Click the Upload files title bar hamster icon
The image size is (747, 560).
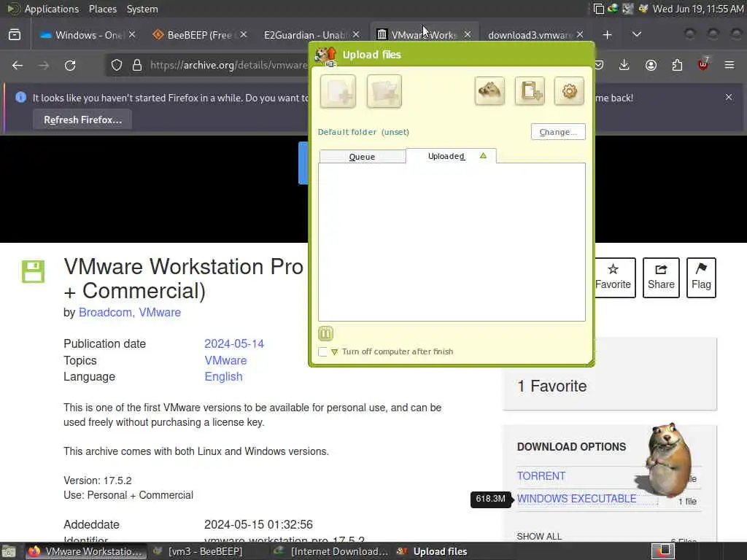pyautogui.click(x=326, y=55)
